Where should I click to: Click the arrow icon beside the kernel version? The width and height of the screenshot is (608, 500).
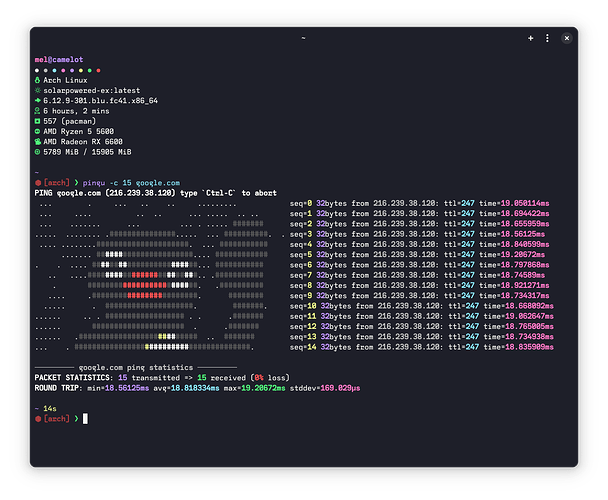37,100
